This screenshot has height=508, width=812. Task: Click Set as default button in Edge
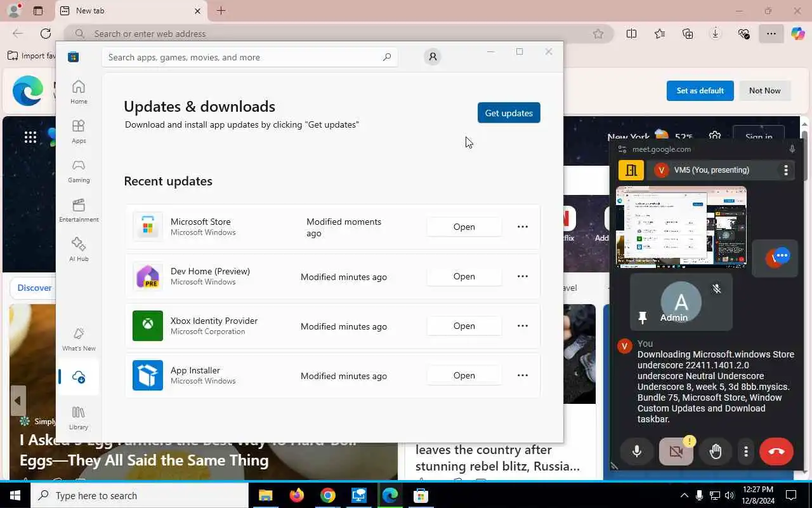700,91
